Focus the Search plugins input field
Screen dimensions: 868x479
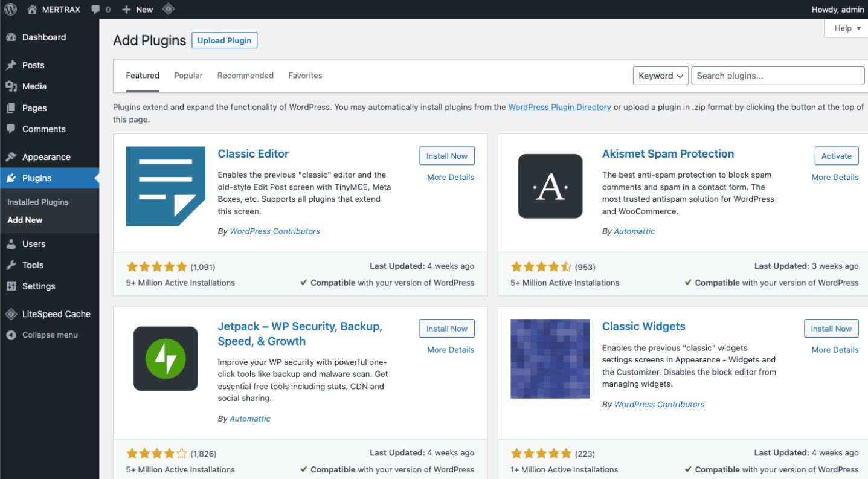pyautogui.click(x=778, y=76)
